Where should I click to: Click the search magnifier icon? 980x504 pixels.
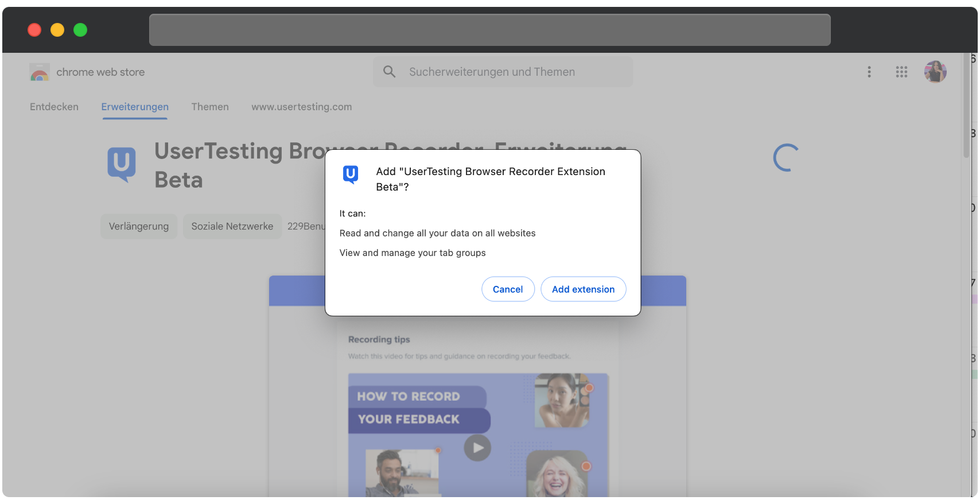point(390,72)
